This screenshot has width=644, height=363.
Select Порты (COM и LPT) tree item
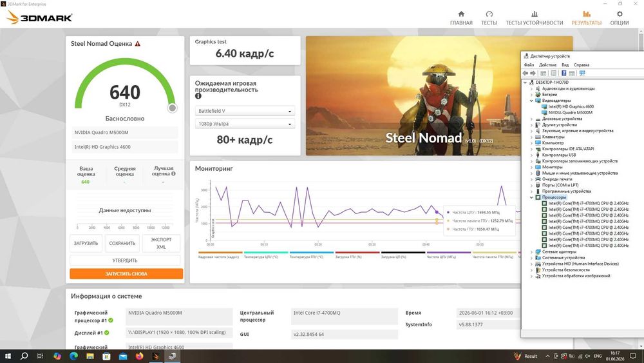[x=560, y=186]
